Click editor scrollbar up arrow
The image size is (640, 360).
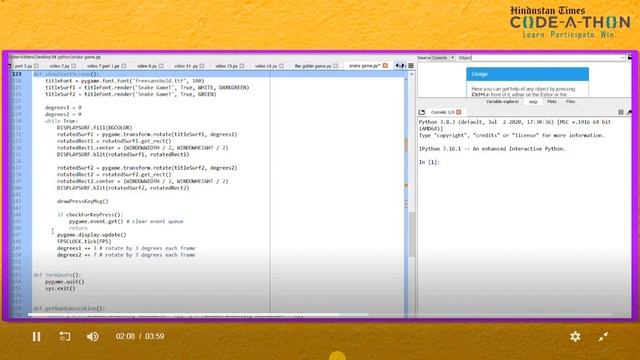click(411, 74)
